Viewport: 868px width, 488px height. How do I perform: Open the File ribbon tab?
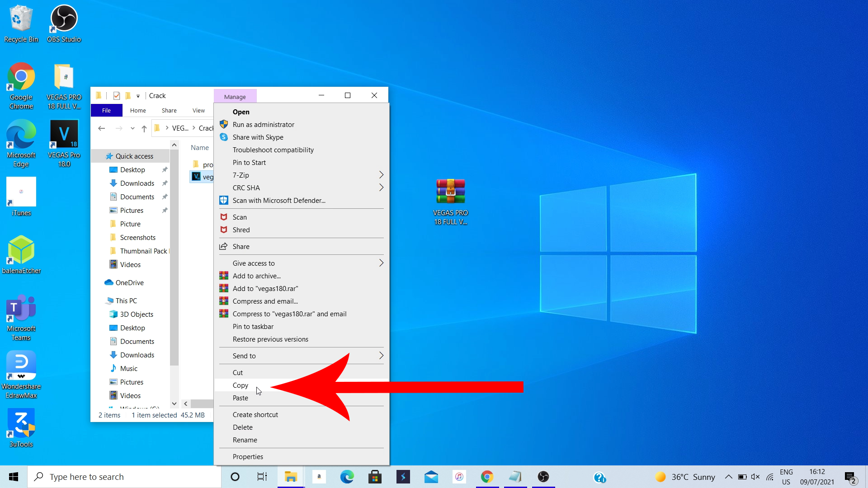pos(106,110)
